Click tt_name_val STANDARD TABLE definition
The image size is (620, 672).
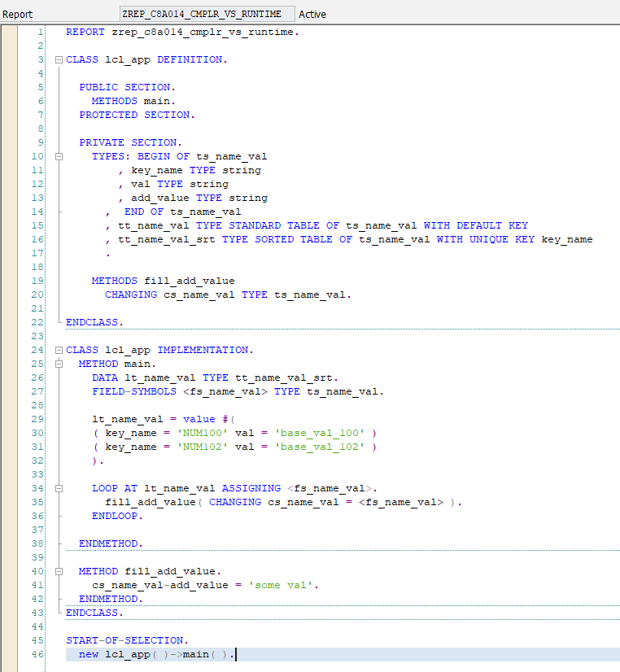tap(317, 226)
